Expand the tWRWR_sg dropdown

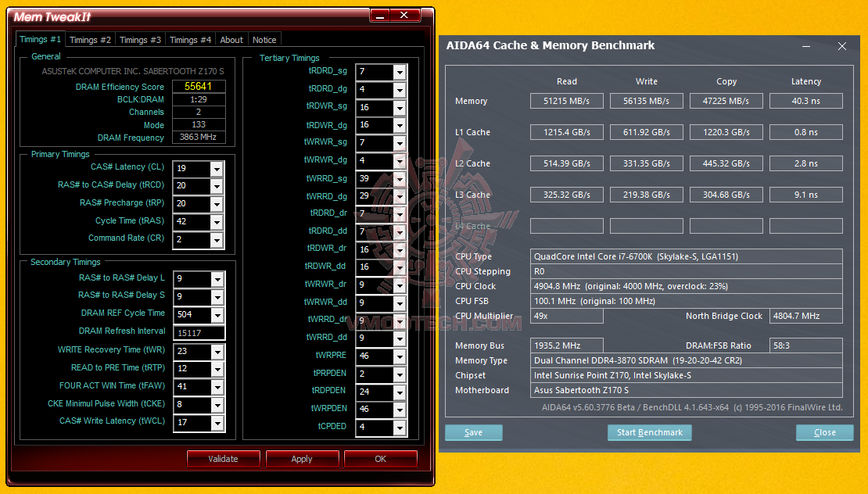pos(400,143)
